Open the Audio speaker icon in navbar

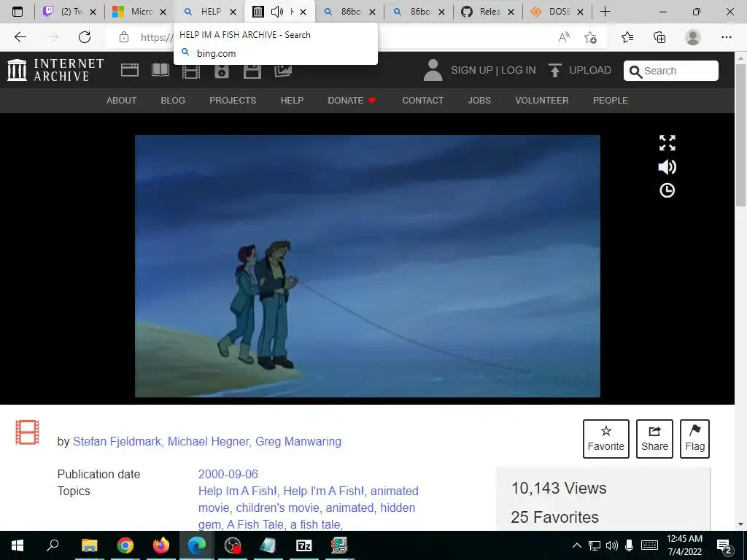click(x=222, y=71)
